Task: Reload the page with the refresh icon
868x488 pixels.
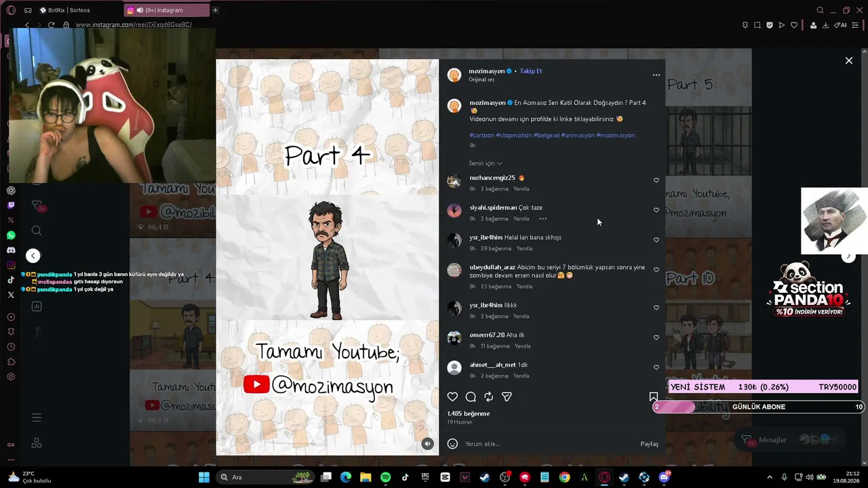Action: tap(51, 25)
